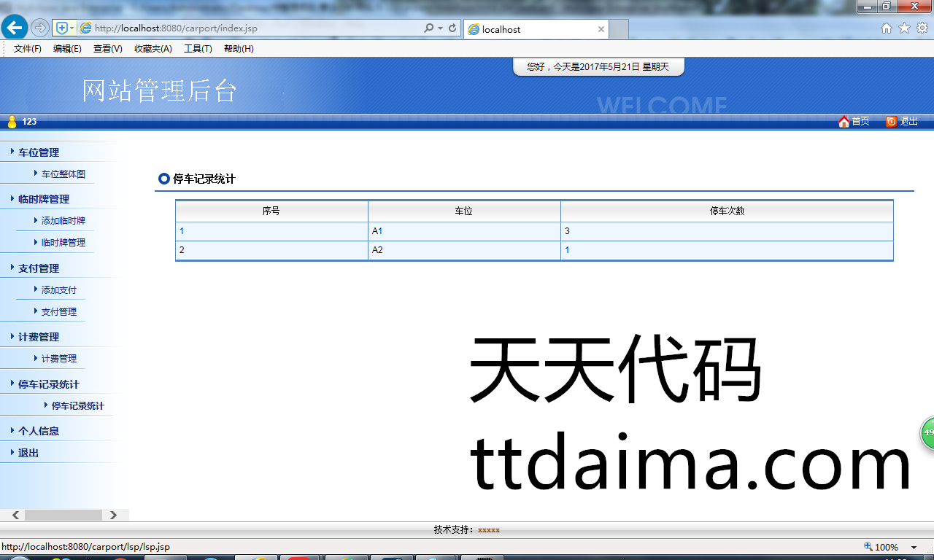The width and height of the screenshot is (934, 560).
Task: Open the browser Tools gear icon
Action: coord(922,28)
